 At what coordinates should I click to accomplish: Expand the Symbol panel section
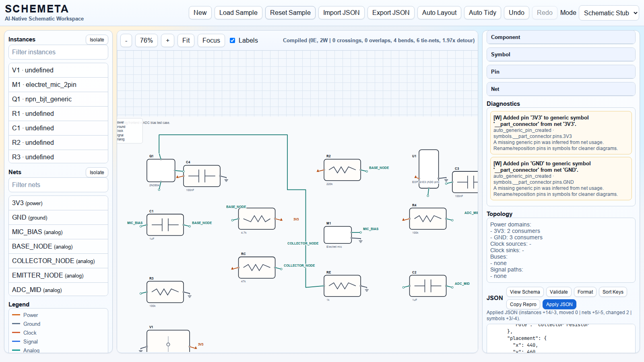[561, 55]
